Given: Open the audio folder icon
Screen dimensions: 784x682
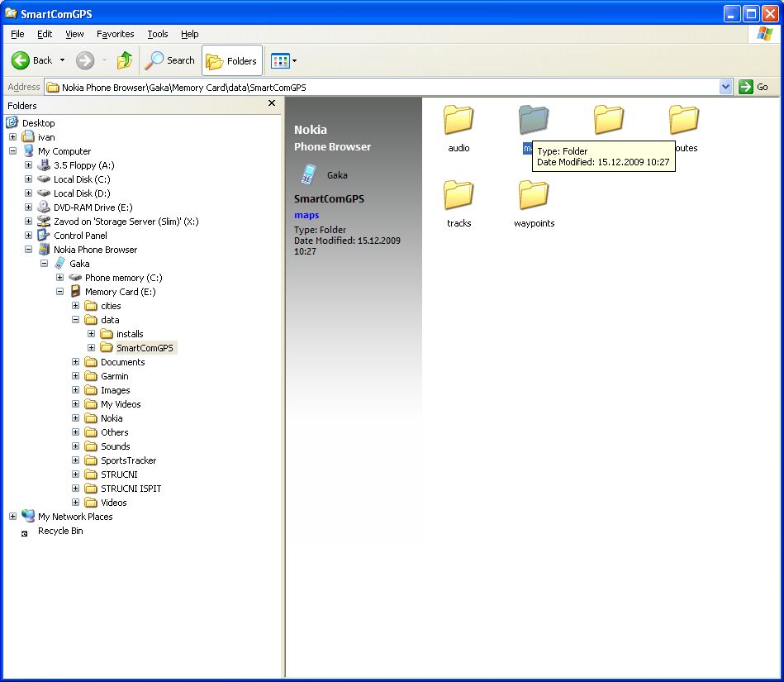Looking at the screenshot, I should (x=459, y=120).
